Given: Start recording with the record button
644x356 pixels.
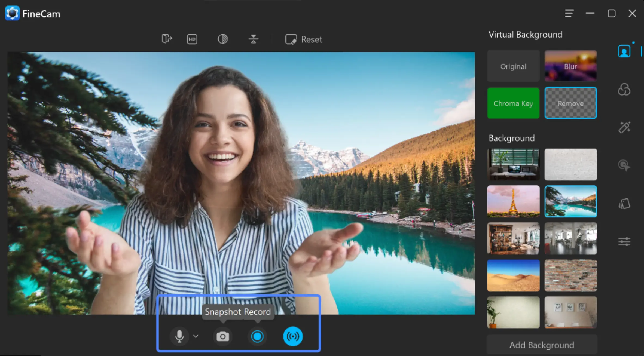Looking at the screenshot, I should [257, 336].
